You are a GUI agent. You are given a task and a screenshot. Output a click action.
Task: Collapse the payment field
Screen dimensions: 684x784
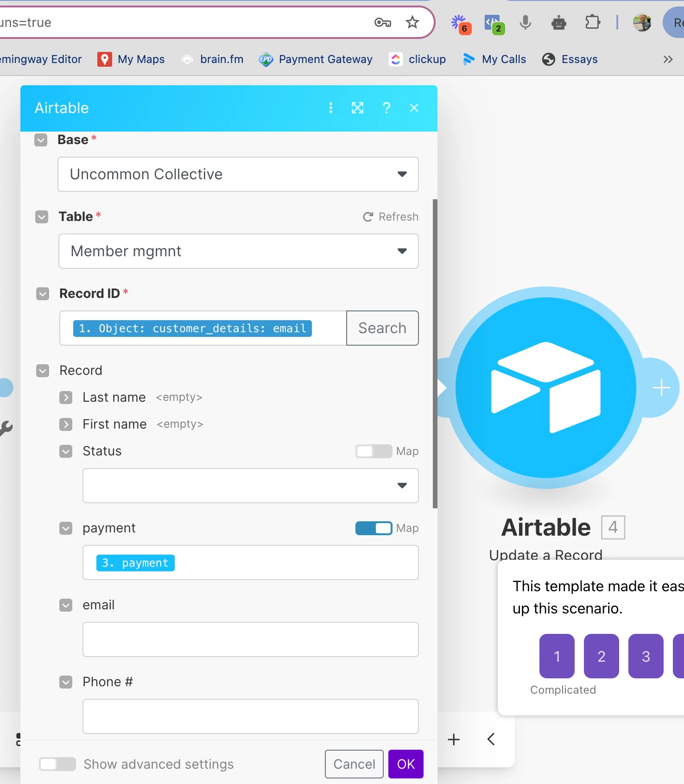[x=66, y=528]
